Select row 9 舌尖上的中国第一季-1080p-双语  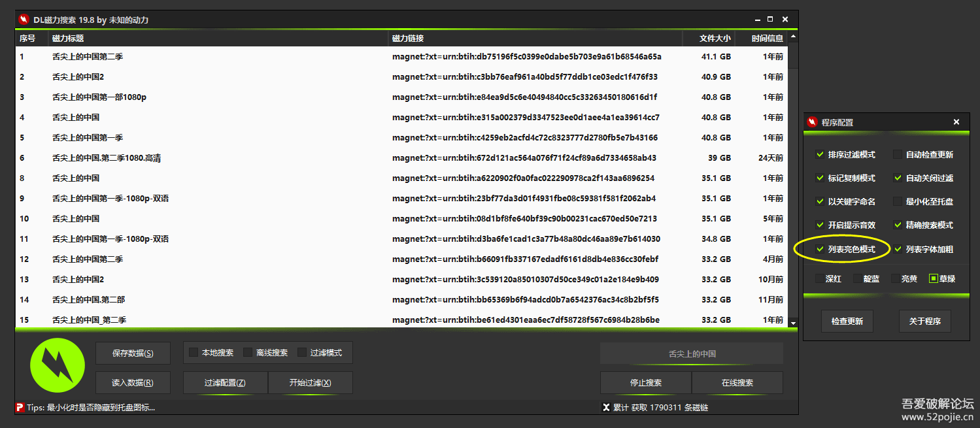click(401, 199)
